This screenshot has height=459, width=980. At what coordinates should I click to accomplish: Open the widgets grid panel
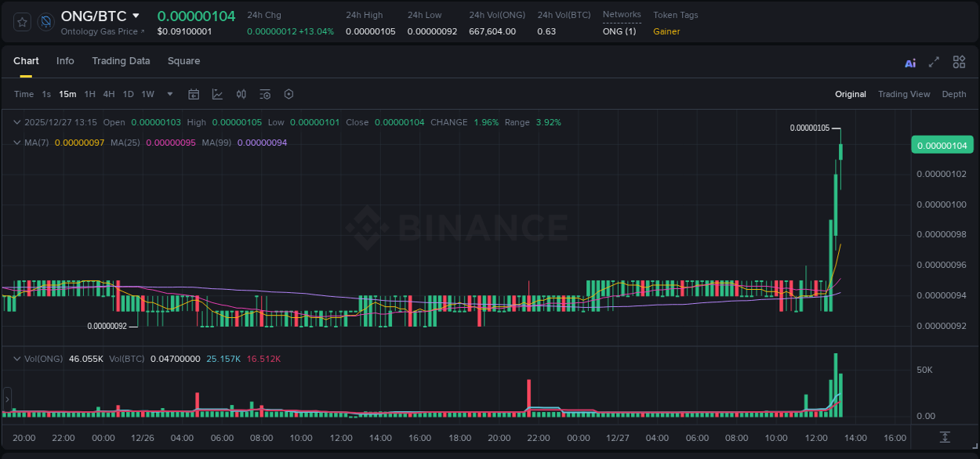[x=959, y=62]
